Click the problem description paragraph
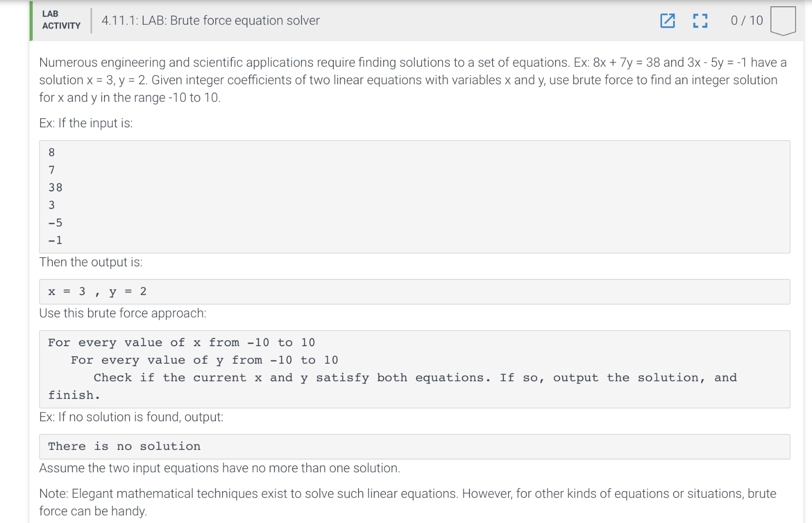Screen dimensions: 812x523 pos(411,79)
